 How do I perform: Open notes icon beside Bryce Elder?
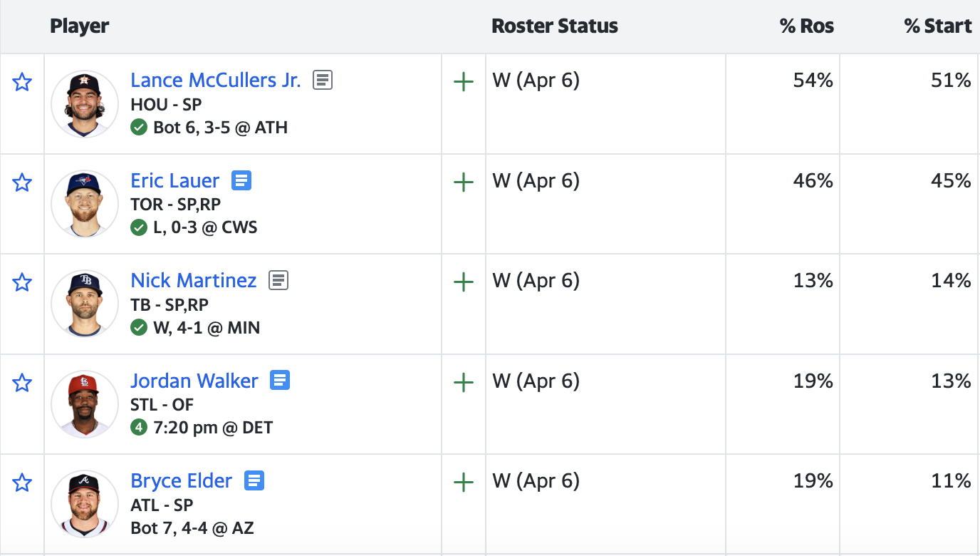coord(254,480)
